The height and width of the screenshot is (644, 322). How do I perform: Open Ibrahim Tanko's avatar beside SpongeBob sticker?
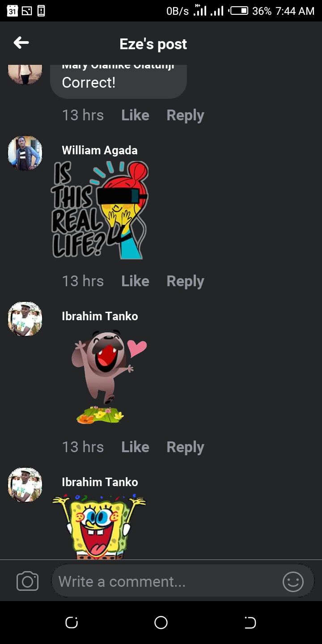point(25,485)
